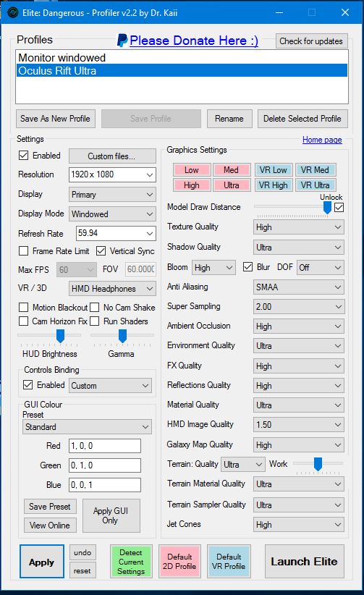Image resolution: width=364 pixels, height=595 pixels.
Task: Expand the Super Sampling dropdown
Action: 299,307
